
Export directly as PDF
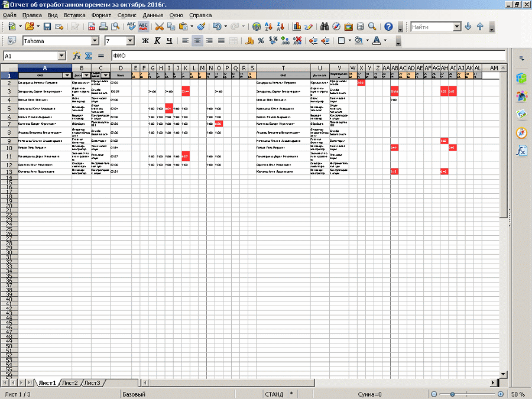click(x=92, y=27)
